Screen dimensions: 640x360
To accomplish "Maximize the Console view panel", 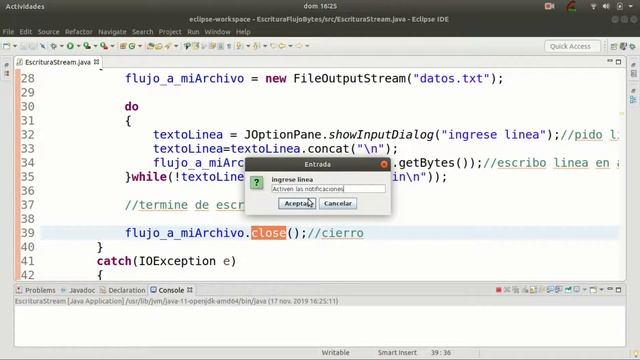I will [x=619, y=290].
